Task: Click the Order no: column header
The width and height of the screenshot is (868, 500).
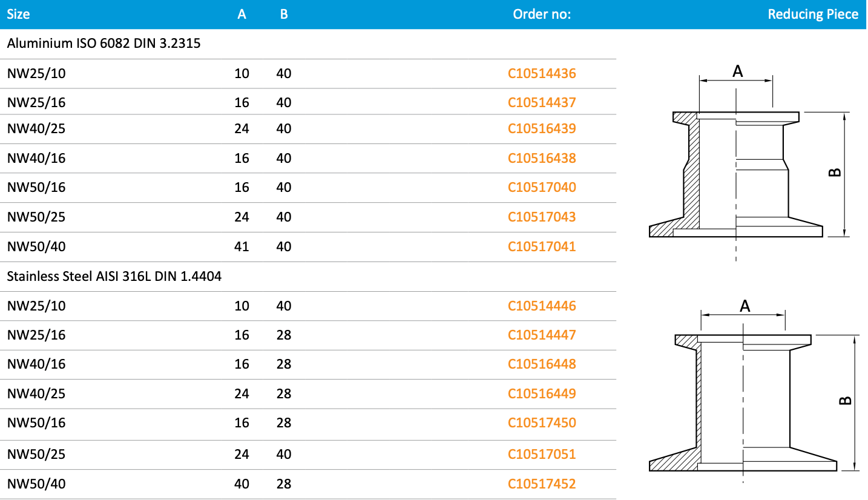Action: pos(542,15)
